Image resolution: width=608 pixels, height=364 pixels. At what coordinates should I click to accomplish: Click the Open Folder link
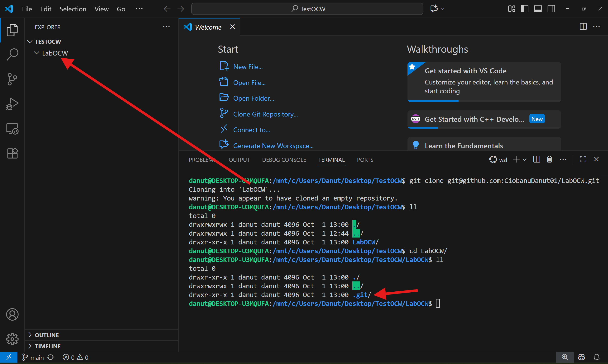click(x=254, y=98)
